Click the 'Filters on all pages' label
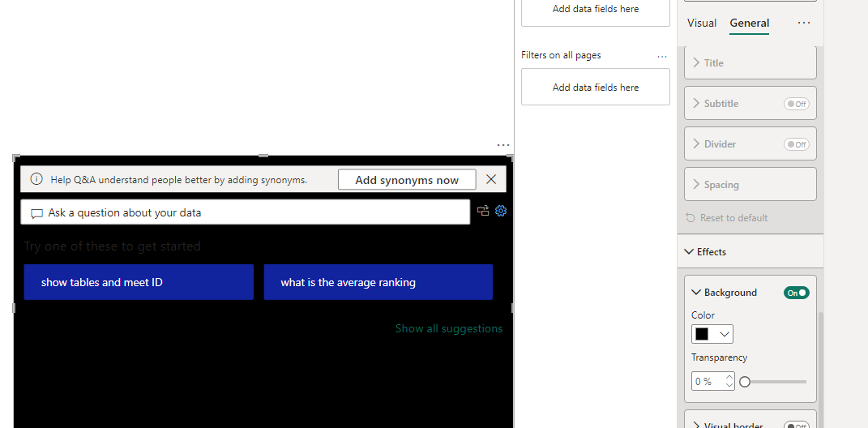 (x=561, y=55)
